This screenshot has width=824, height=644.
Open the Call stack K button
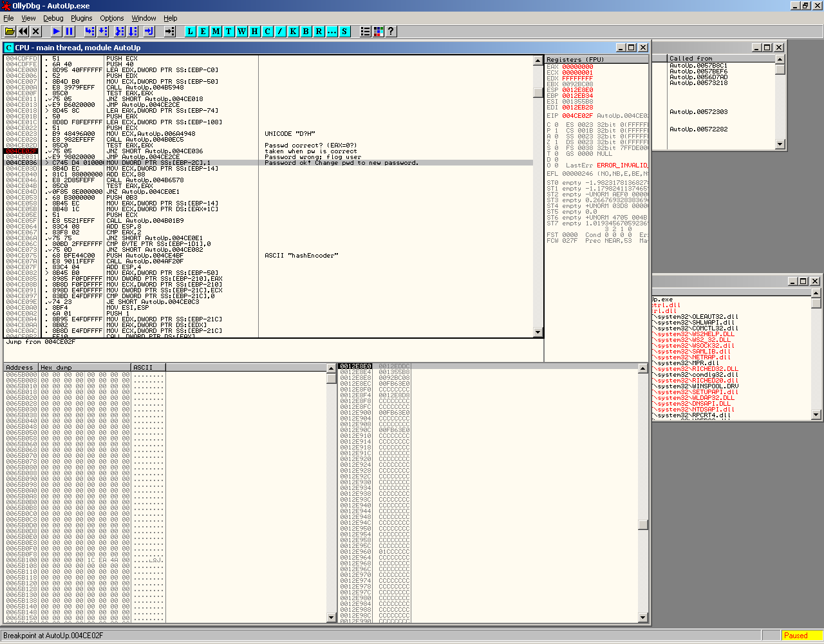[x=293, y=32]
